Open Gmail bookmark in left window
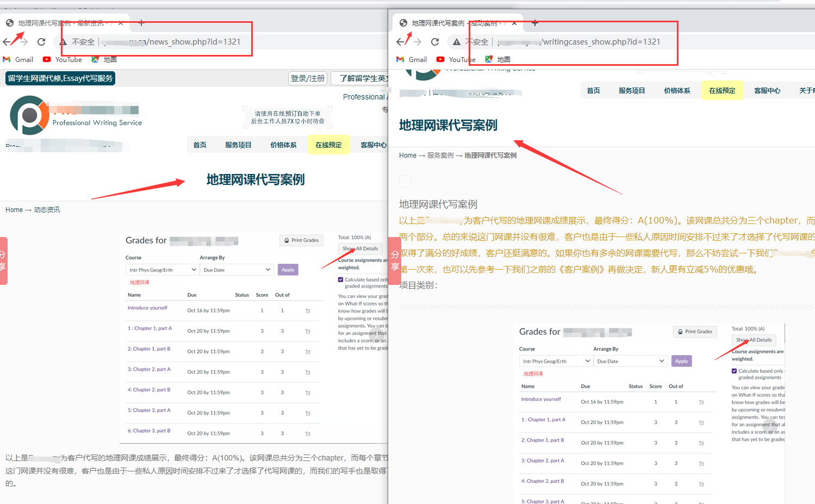Screen dimensions: 815x504 (18, 60)
